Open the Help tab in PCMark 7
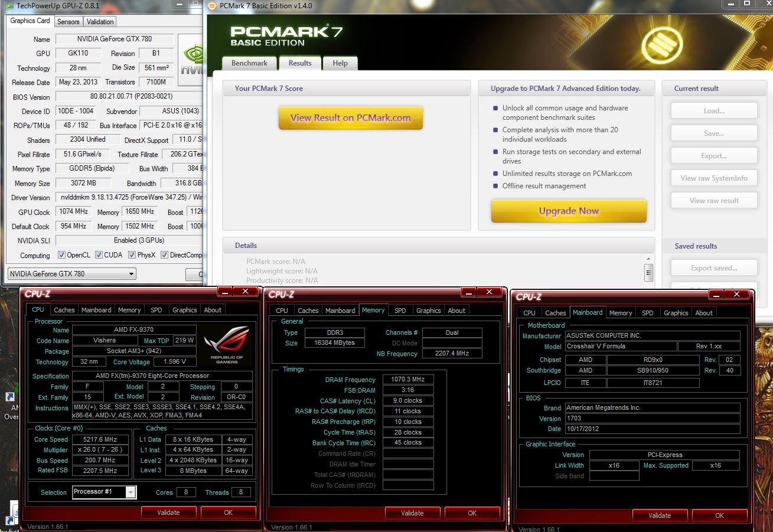773x532 pixels. click(x=340, y=63)
